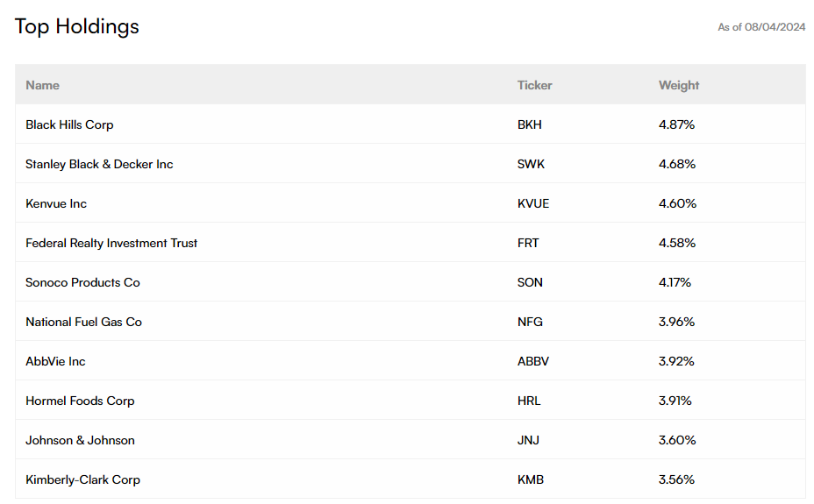Screen dimensions: 814x504
Task: Click the 3.96% weight value
Action: (676, 322)
